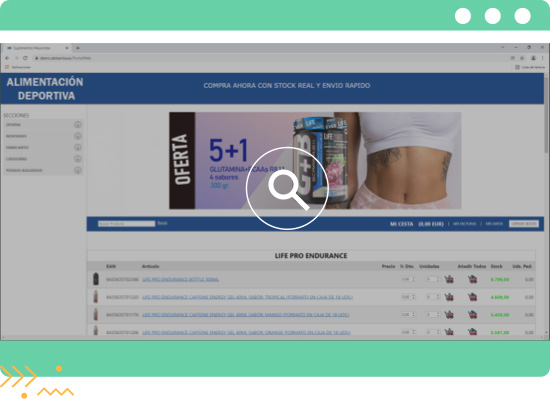Click the Buscar Producto search field
Viewport: 550px width, 399px height.
point(127,223)
